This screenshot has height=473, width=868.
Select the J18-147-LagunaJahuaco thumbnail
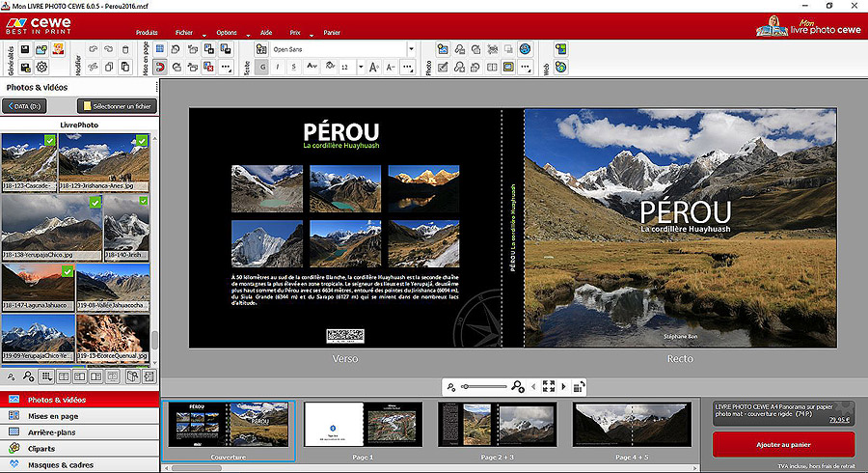point(38,287)
